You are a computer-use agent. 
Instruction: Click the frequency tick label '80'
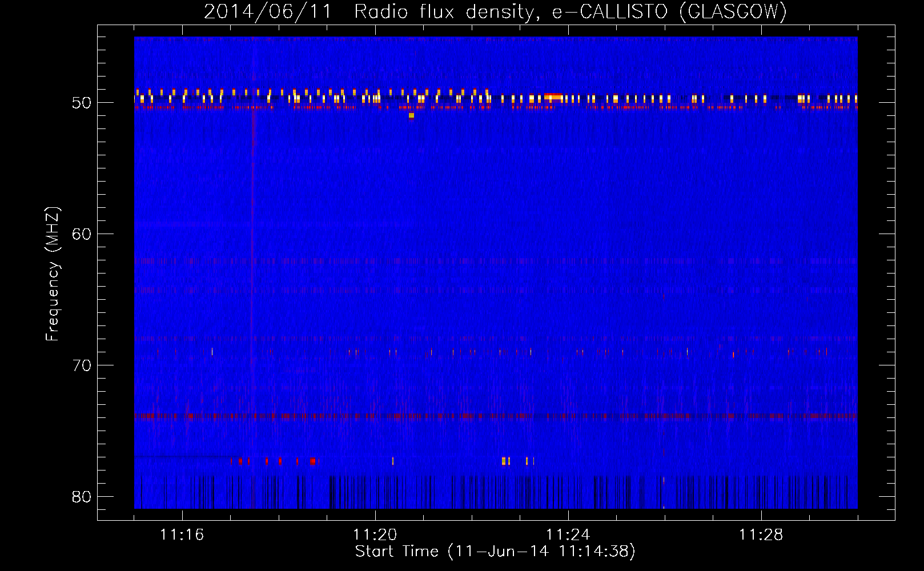tap(82, 497)
